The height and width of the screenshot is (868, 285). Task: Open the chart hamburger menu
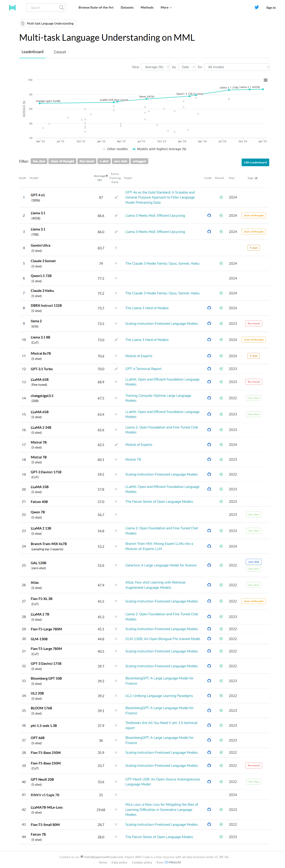(265, 80)
